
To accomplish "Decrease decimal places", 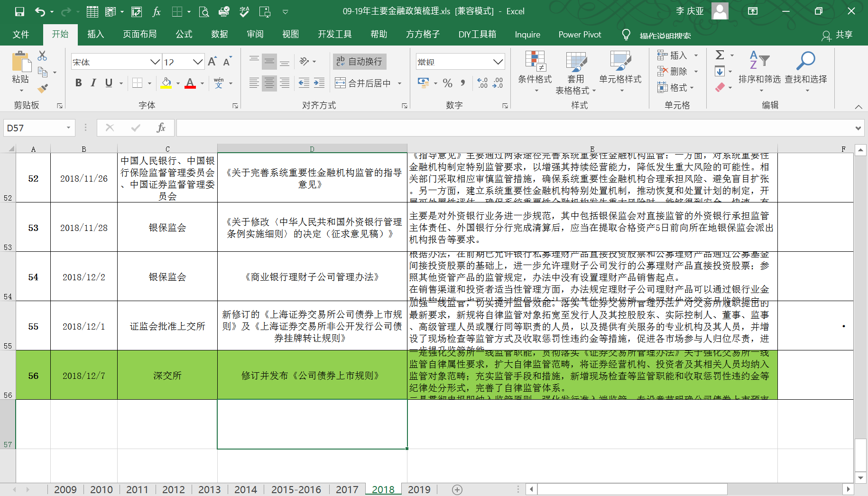I will point(498,83).
